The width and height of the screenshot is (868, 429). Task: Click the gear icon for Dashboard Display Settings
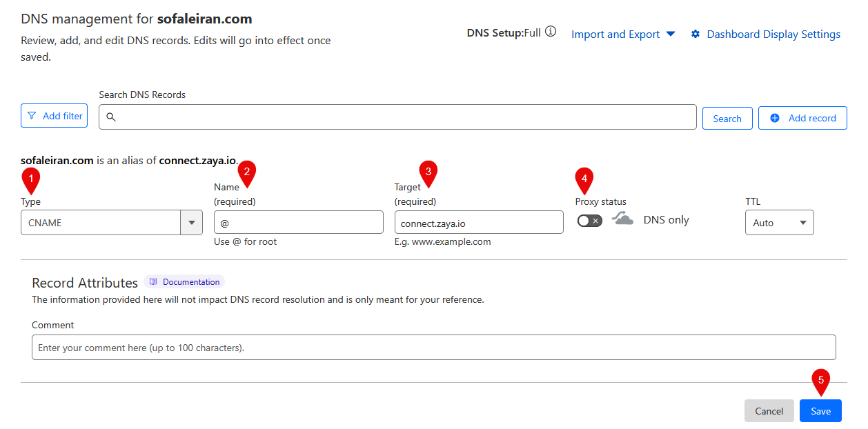[x=696, y=34]
